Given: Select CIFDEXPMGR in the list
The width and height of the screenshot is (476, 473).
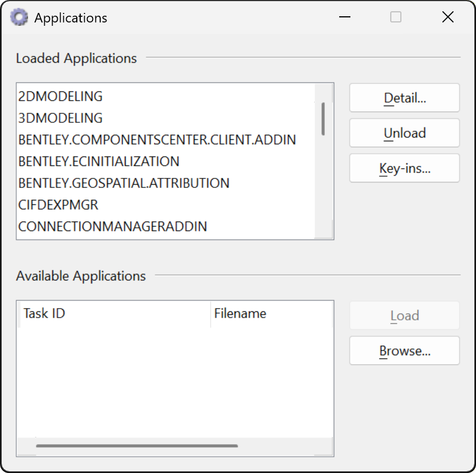Looking at the screenshot, I should tap(166, 205).
